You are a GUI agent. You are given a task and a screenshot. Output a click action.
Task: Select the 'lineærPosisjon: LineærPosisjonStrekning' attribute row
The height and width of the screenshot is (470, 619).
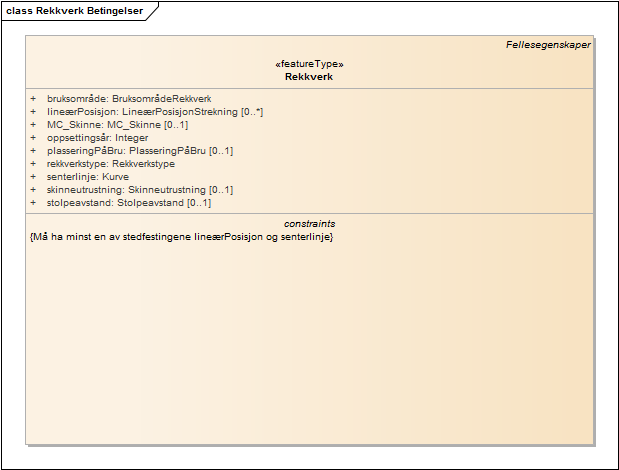click(155, 112)
